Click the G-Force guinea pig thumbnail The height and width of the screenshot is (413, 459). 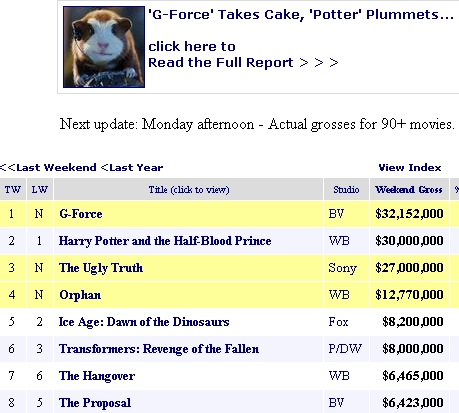pyautogui.click(x=104, y=47)
